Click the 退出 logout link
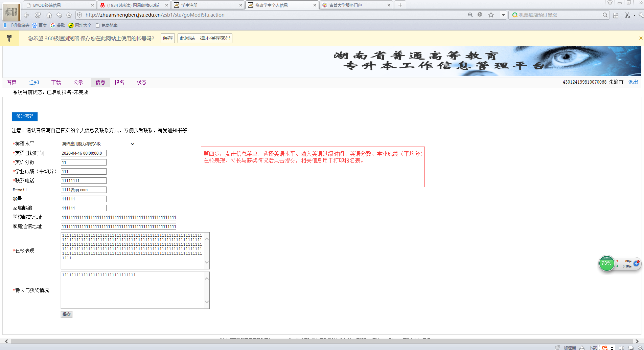The image size is (644, 350). click(x=633, y=82)
